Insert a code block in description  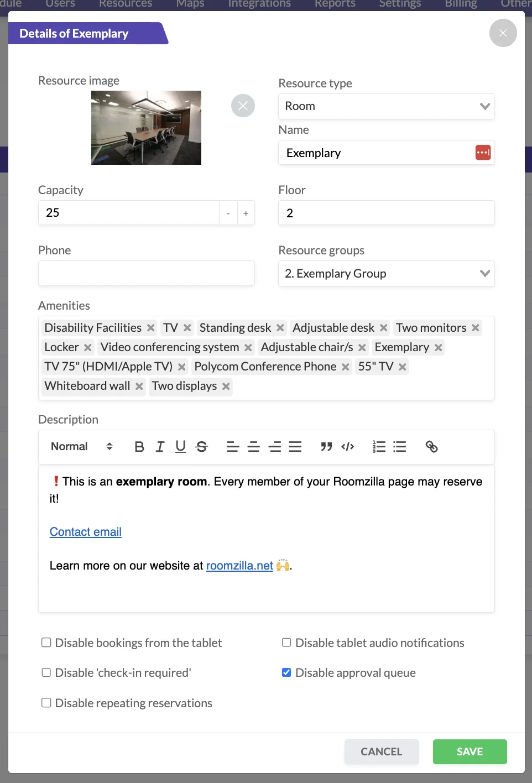(348, 447)
